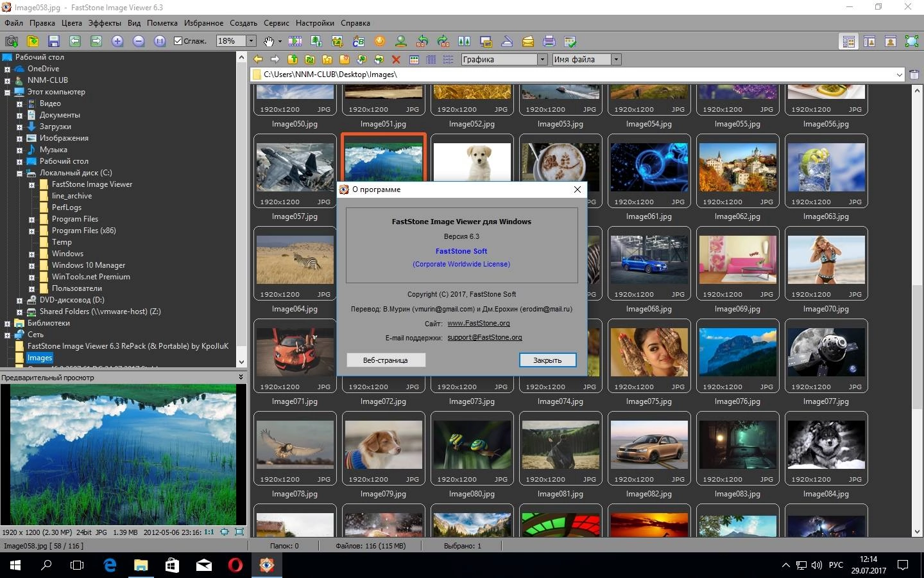The image size is (924, 578).
Task: Click the РУС language indicator
Action: coord(836,565)
